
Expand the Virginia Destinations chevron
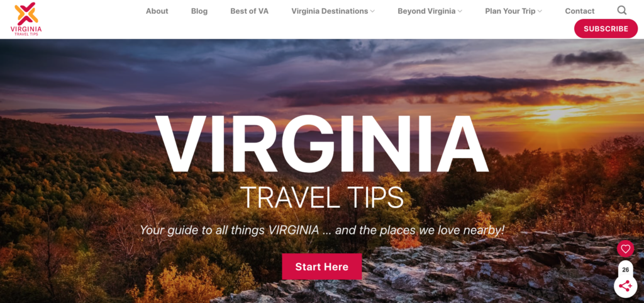pos(372,11)
